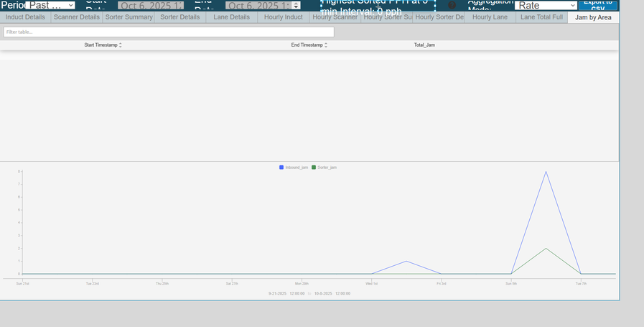
Task: Click the End Date stepper arrows
Action: point(296,6)
